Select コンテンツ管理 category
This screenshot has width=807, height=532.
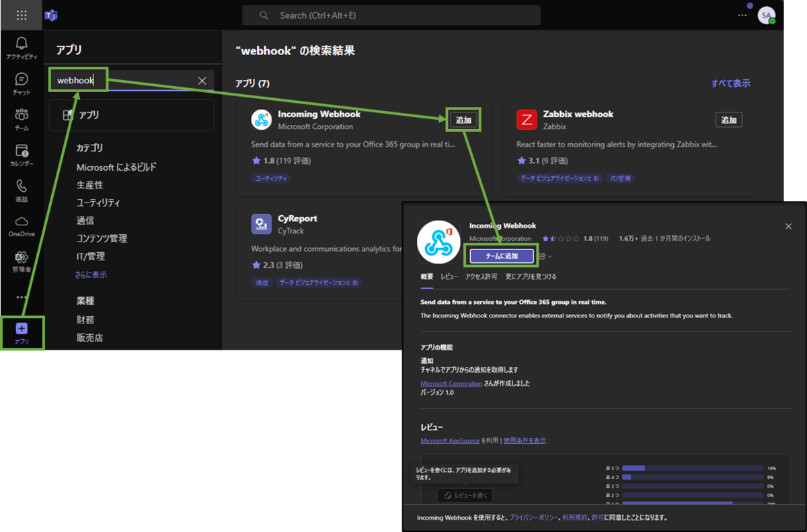pos(102,238)
